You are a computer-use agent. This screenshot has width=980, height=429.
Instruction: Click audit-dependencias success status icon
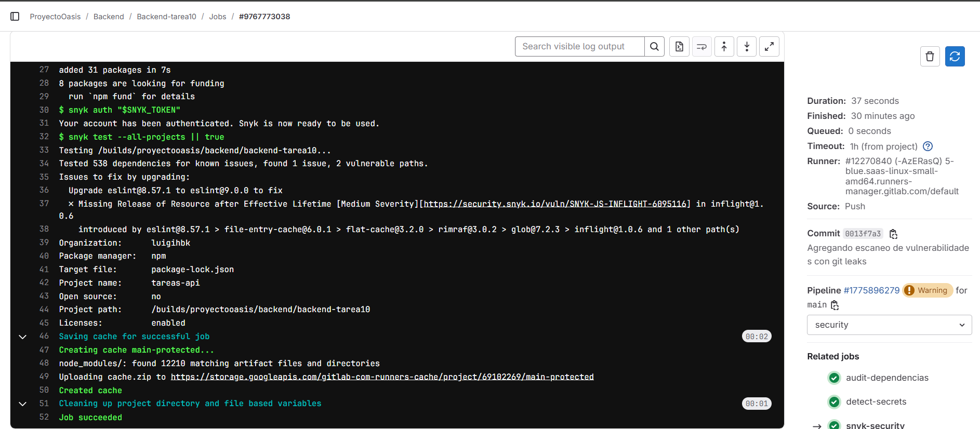834,378
